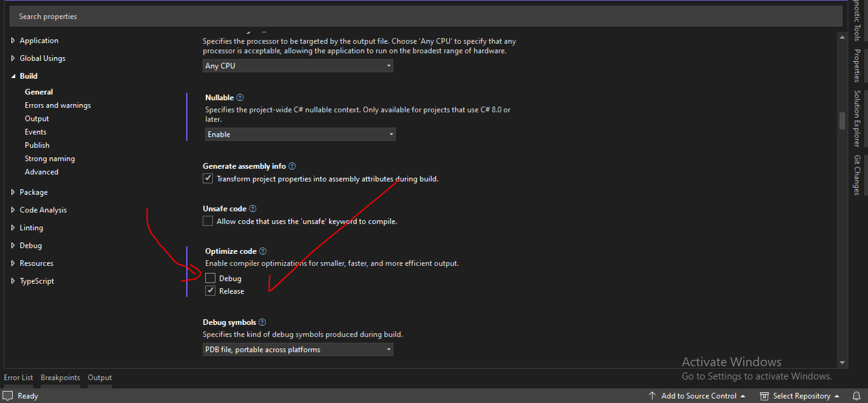
Task: Click the Nullable heading text
Action: [x=219, y=98]
